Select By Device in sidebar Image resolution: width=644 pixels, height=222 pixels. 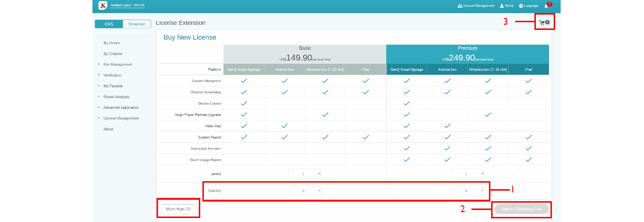(x=112, y=43)
